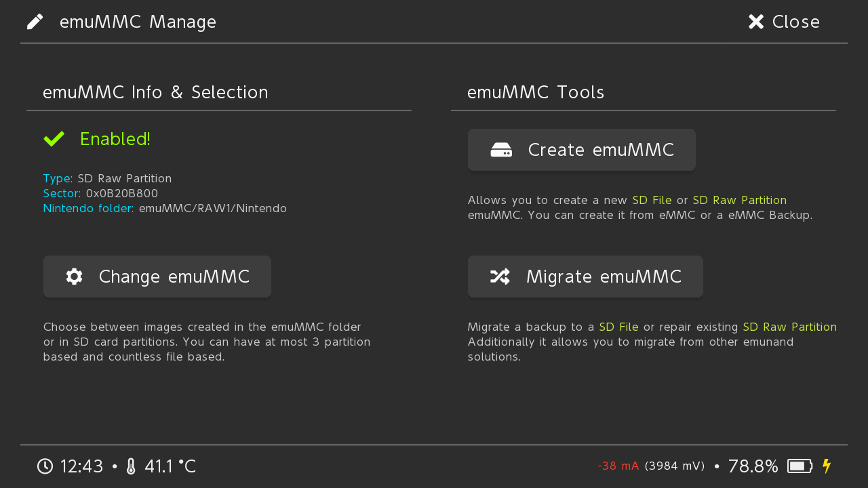Click the shuffle icon on Migrate emuMMC
868x488 pixels.
point(500,277)
